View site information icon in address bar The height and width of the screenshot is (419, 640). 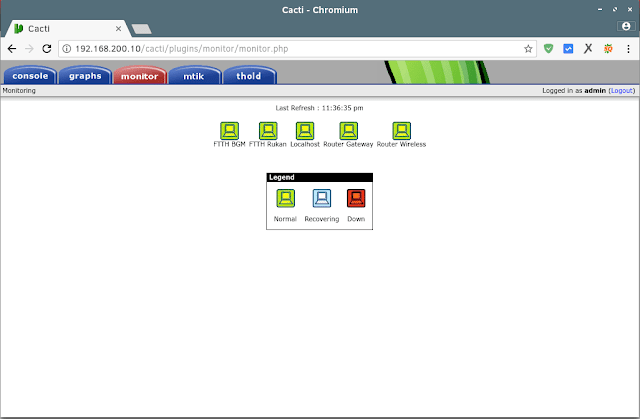pyautogui.click(x=67, y=49)
